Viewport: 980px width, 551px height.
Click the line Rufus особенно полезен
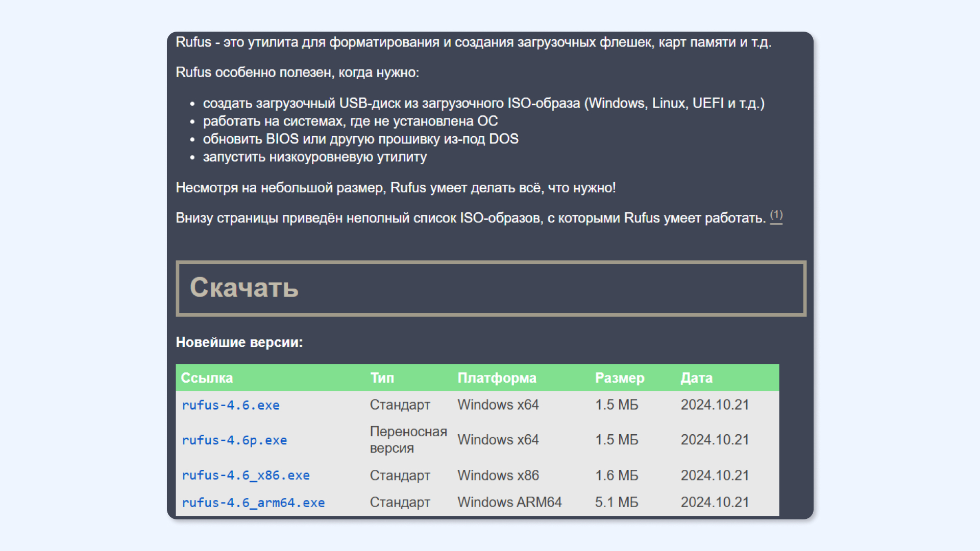297,72
